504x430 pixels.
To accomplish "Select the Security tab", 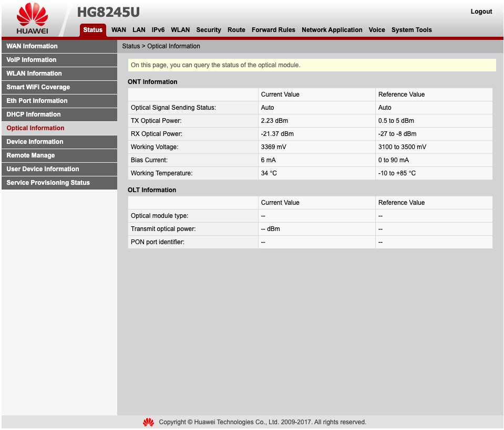I will pos(209,30).
